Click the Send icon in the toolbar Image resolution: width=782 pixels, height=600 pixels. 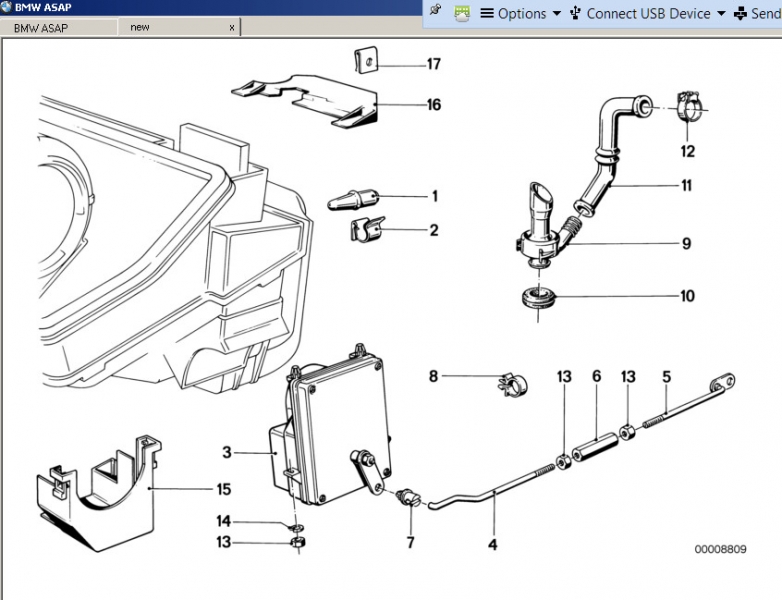[x=740, y=13]
